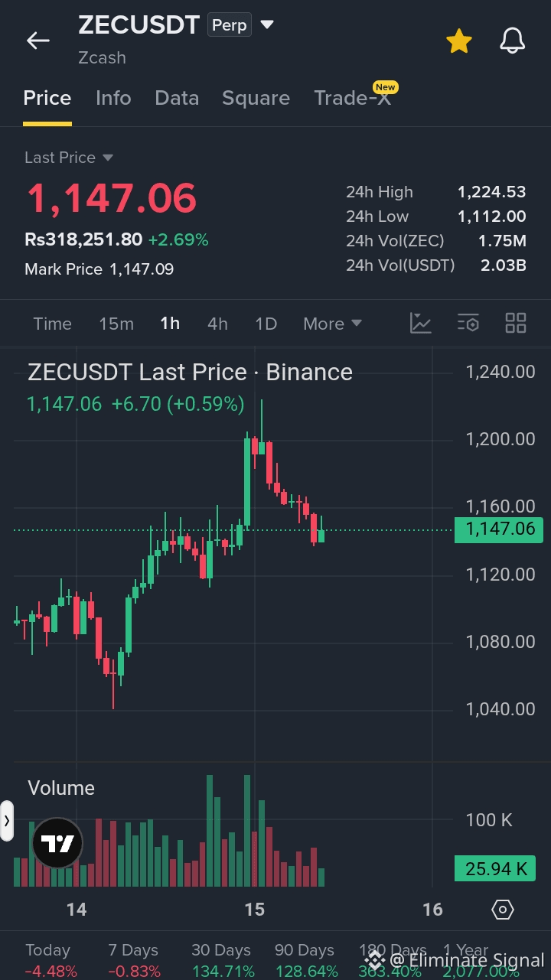551x980 pixels.
Task: Select the 1D timeframe button
Action: 266,324
